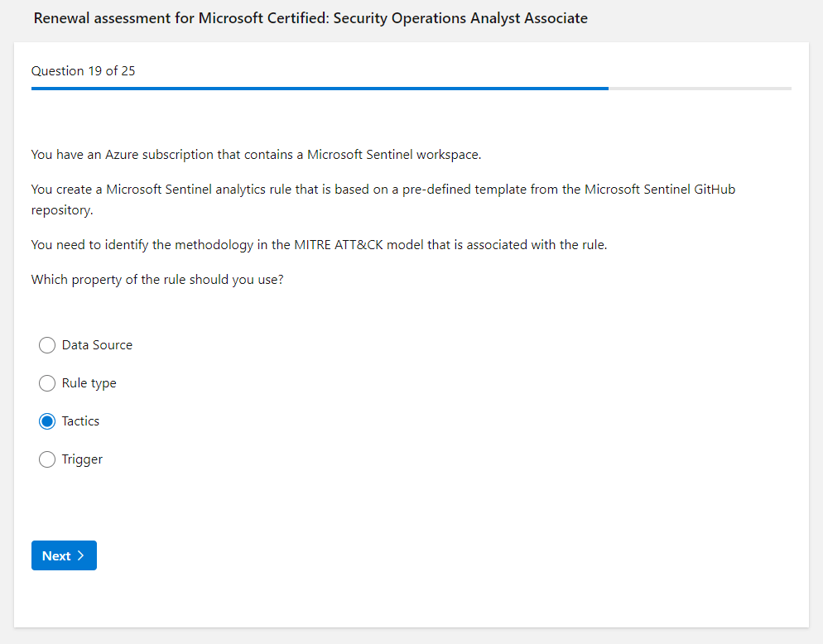The height and width of the screenshot is (644, 823).
Task: Click the Azure subscription sentence
Action: pyautogui.click(x=256, y=155)
